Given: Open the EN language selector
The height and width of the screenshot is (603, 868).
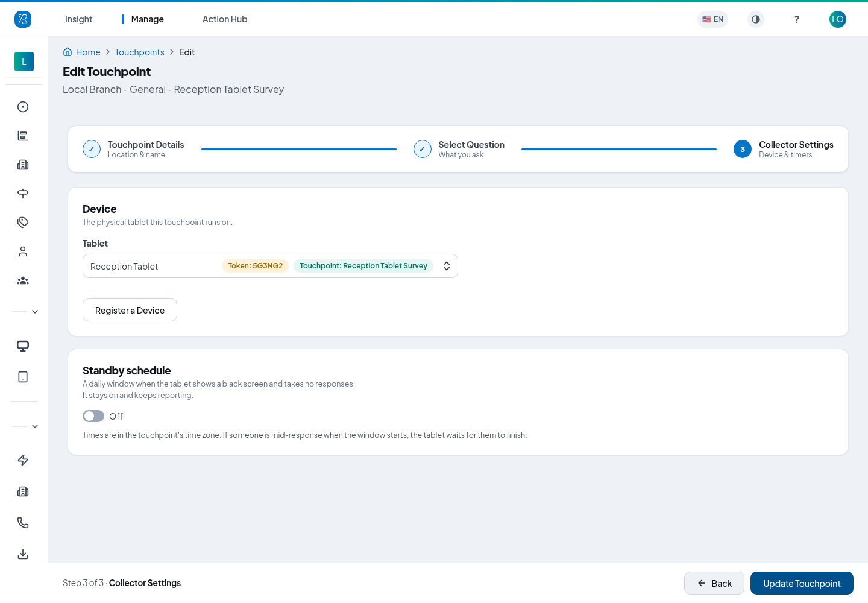Looking at the screenshot, I should click(x=712, y=19).
